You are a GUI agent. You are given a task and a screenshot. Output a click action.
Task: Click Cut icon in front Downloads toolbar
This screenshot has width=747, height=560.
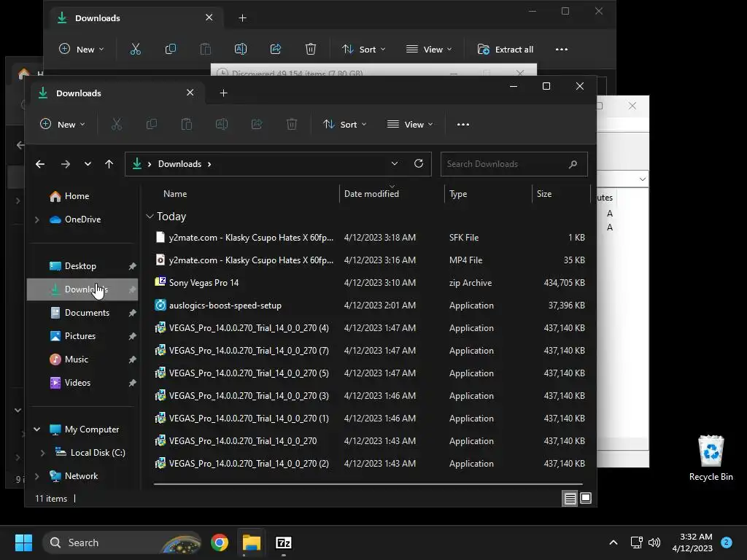tap(116, 124)
